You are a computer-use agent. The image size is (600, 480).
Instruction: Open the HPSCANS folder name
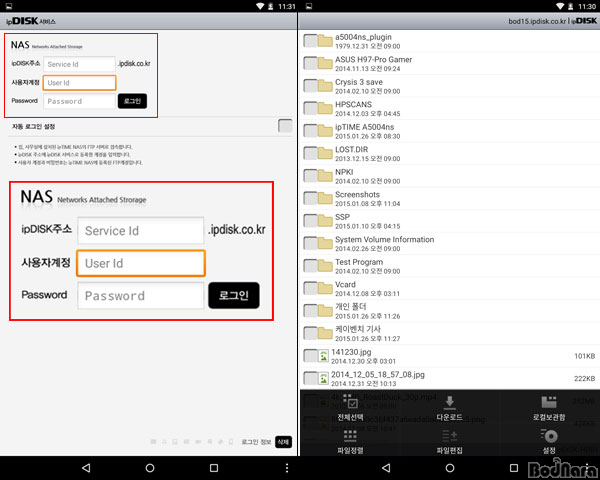(x=353, y=104)
